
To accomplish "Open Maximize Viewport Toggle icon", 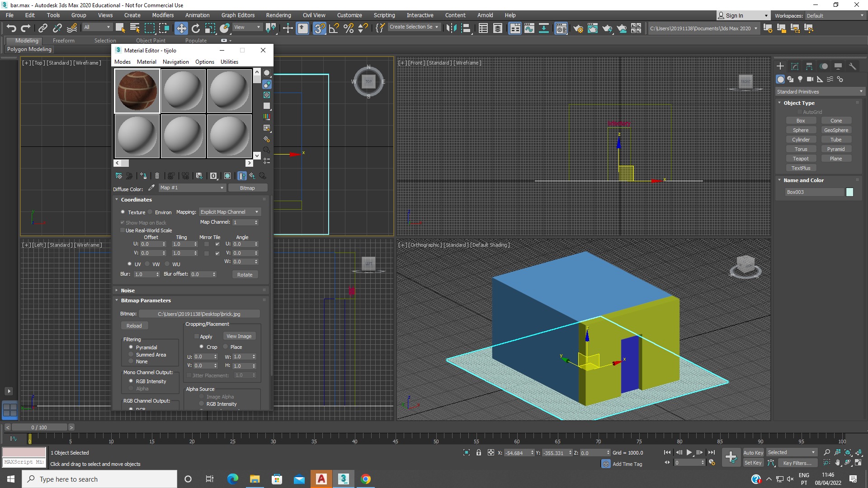I will click(x=858, y=463).
